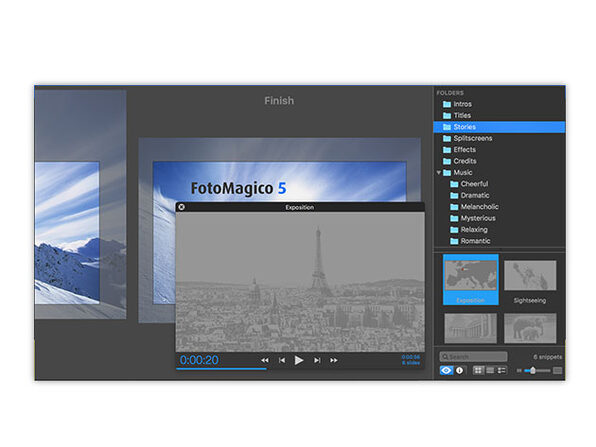Click the FOLDERS section header
This screenshot has width=596, height=447.
[450, 93]
